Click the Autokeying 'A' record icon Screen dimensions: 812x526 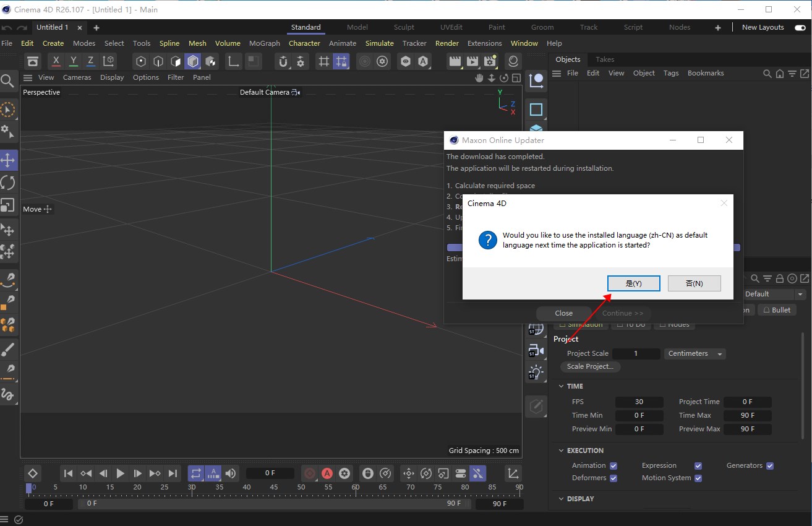point(327,473)
